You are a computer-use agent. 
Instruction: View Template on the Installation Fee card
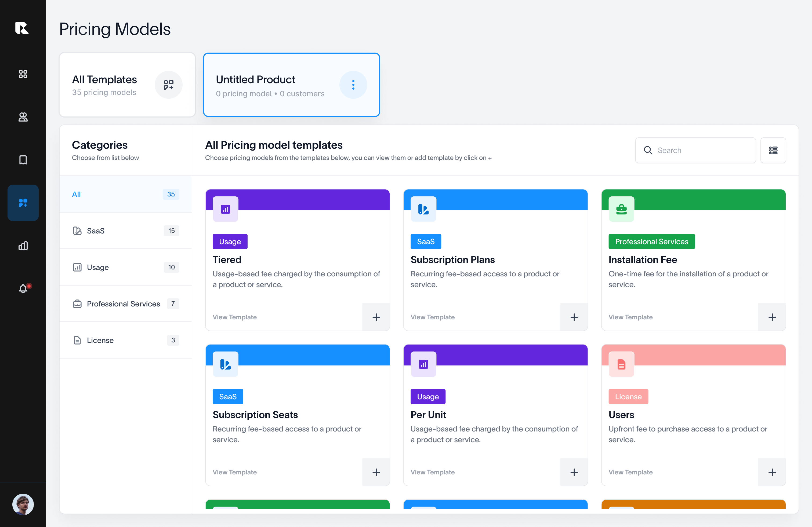630,317
